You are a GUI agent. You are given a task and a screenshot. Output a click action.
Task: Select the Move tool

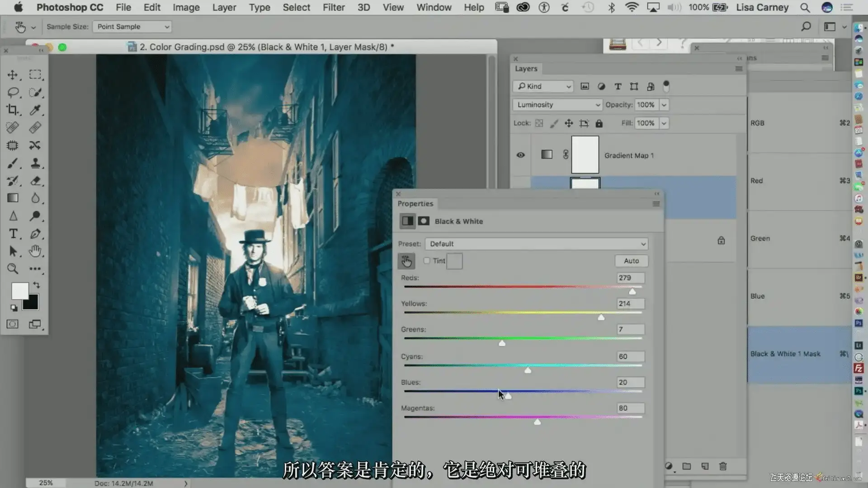[x=13, y=75]
